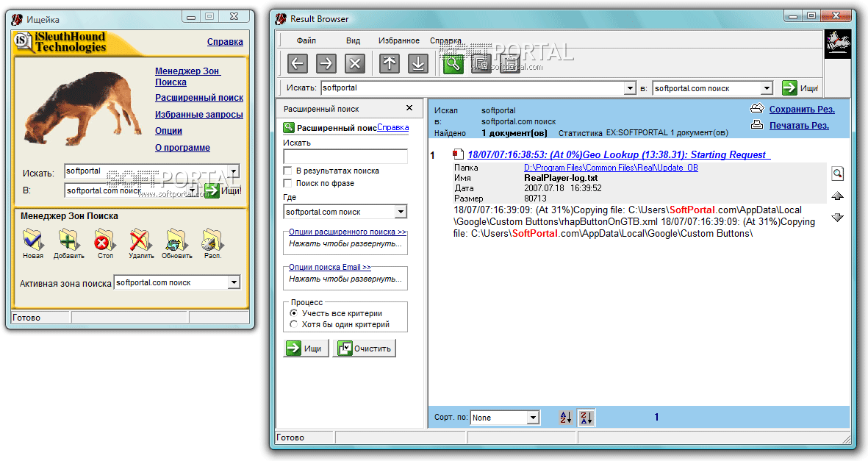Screen dimensions: 868x461
Task: Click the Расп. schedule folder icon
Action: pos(212,240)
